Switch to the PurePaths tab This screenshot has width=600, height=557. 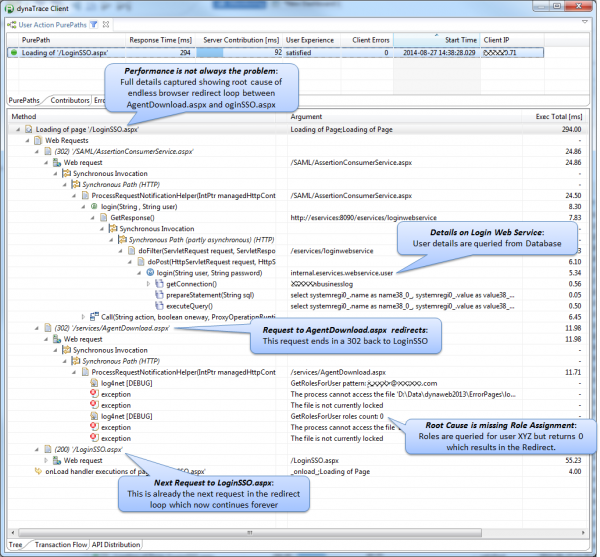coord(24,100)
